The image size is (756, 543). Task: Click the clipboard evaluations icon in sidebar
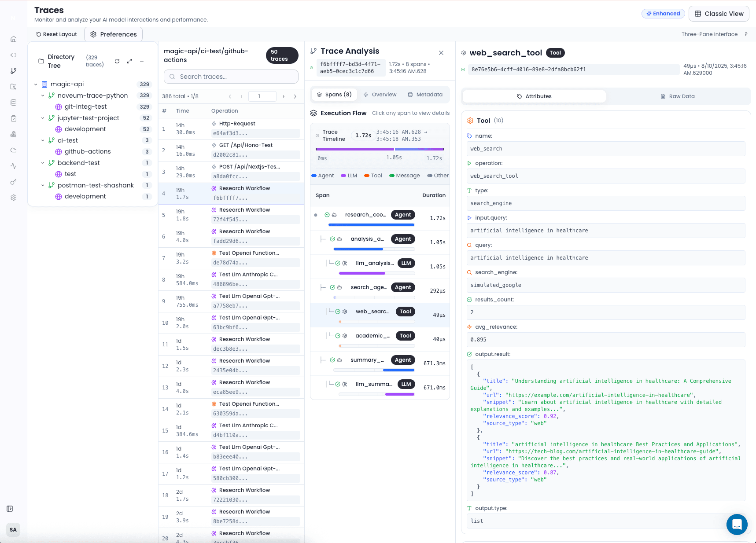13,118
